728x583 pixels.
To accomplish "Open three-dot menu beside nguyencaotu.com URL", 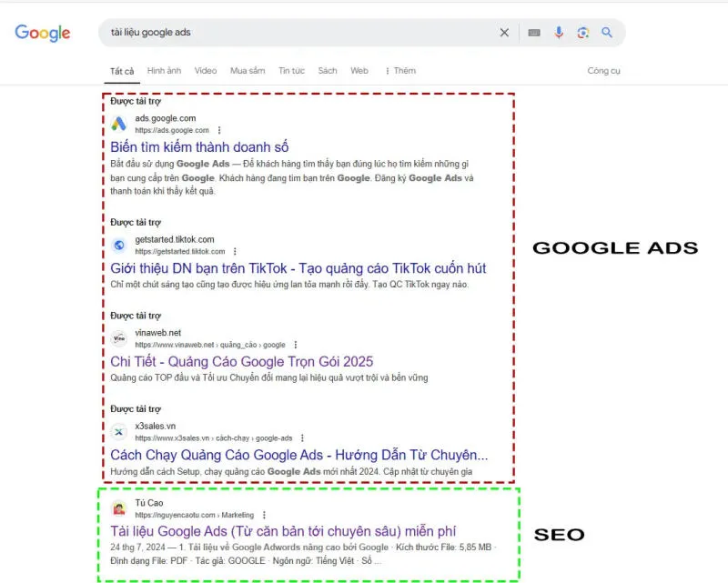I will click(264, 515).
